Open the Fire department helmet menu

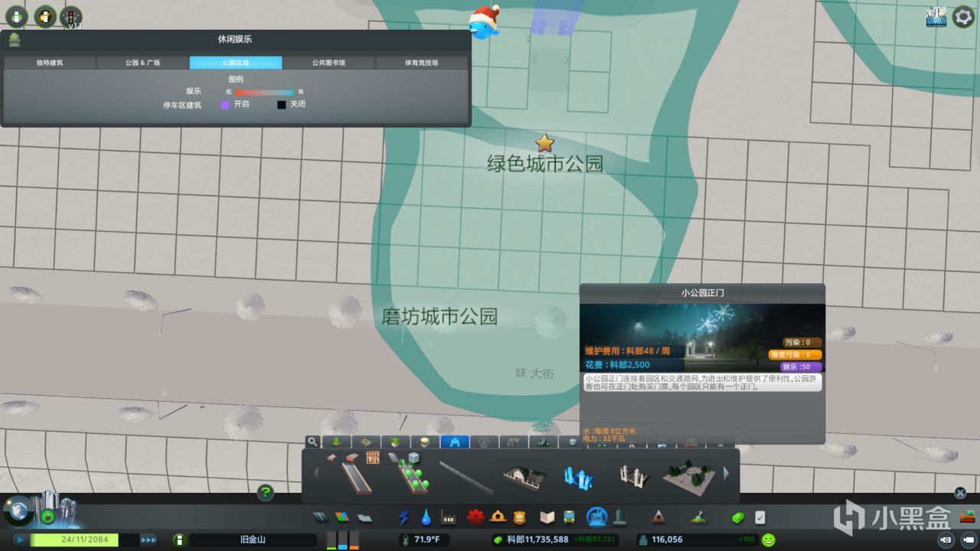point(498,518)
